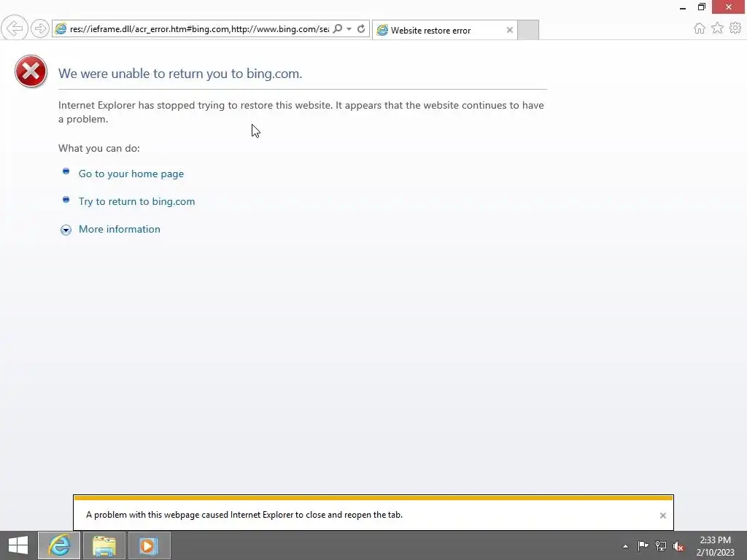Close the Internet Explorer window

tap(729, 7)
